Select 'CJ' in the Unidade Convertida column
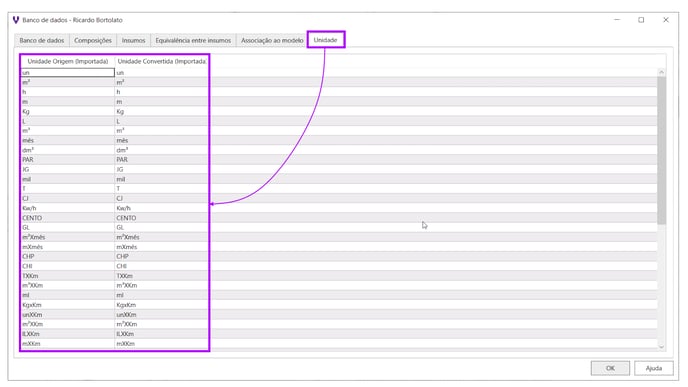This screenshot has height=387, width=688. 161,198
